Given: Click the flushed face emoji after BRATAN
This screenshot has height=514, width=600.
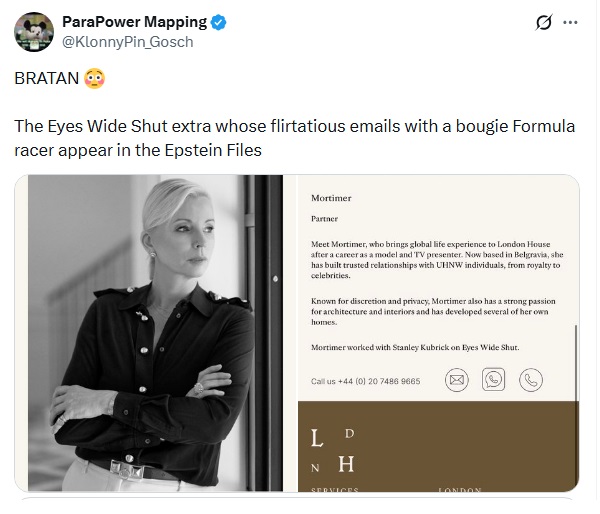Looking at the screenshot, I should (94, 78).
